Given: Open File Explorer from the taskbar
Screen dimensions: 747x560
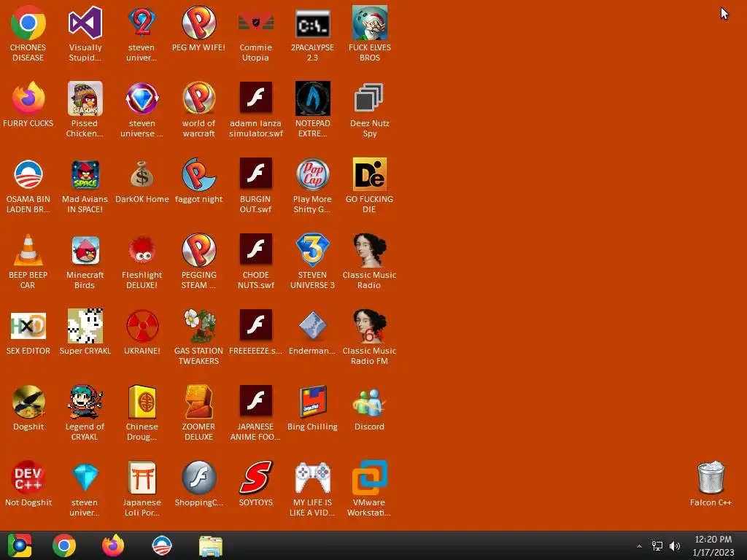Looking at the screenshot, I should [211, 546].
